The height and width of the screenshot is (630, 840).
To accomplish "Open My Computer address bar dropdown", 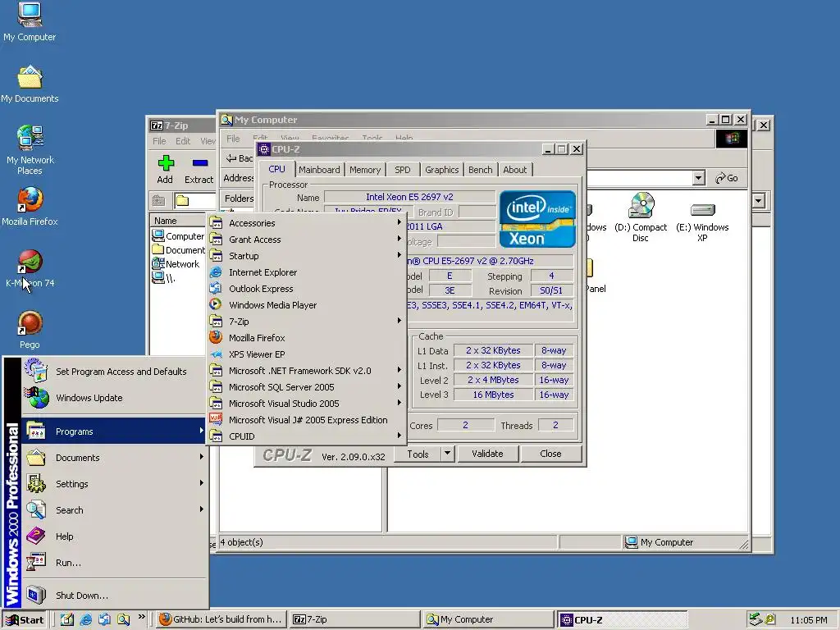I will tap(698, 178).
